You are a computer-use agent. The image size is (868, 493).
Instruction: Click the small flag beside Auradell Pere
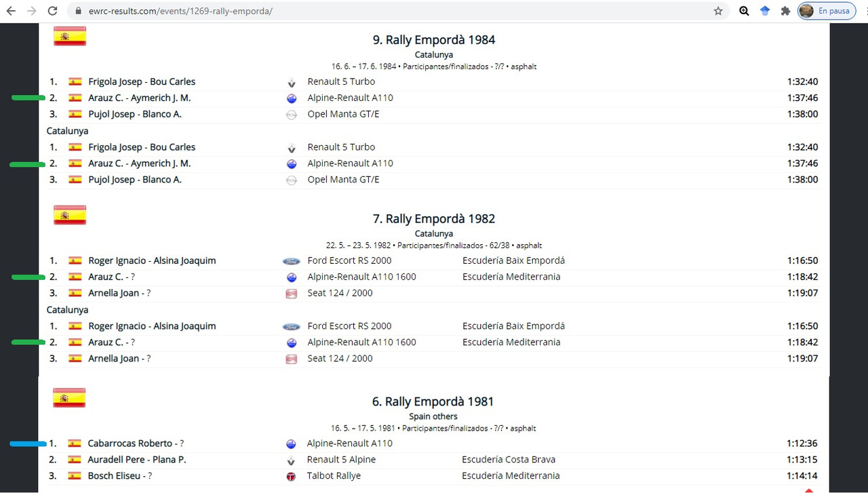coord(75,460)
